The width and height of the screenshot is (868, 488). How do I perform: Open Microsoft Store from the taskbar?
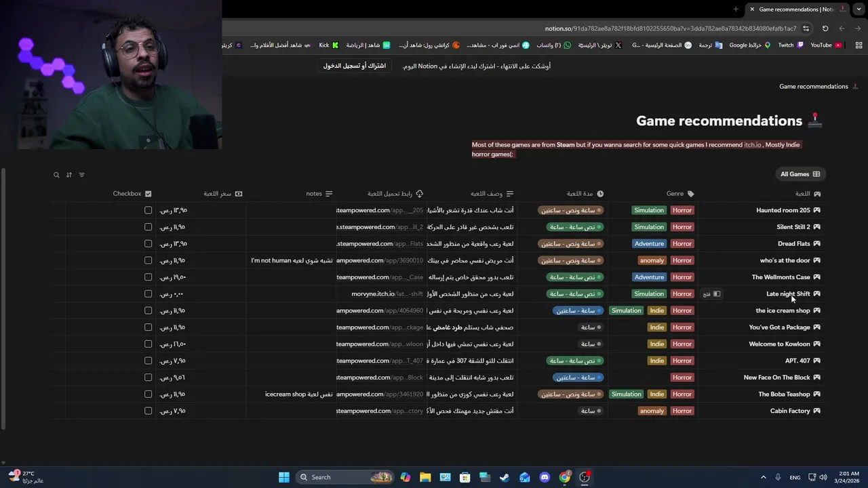point(465,477)
